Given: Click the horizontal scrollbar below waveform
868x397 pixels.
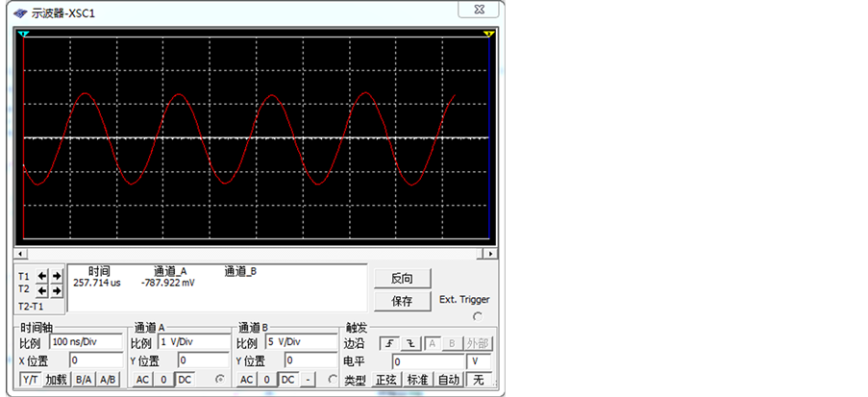Looking at the screenshot, I should pos(257,254).
